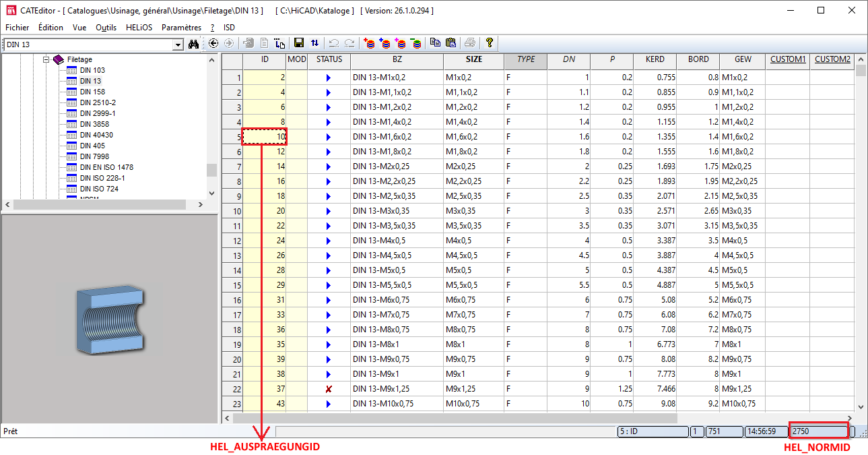This screenshot has width=868, height=455.
Task: Click the up-down sort arrows icon
Action: point(314,43)
